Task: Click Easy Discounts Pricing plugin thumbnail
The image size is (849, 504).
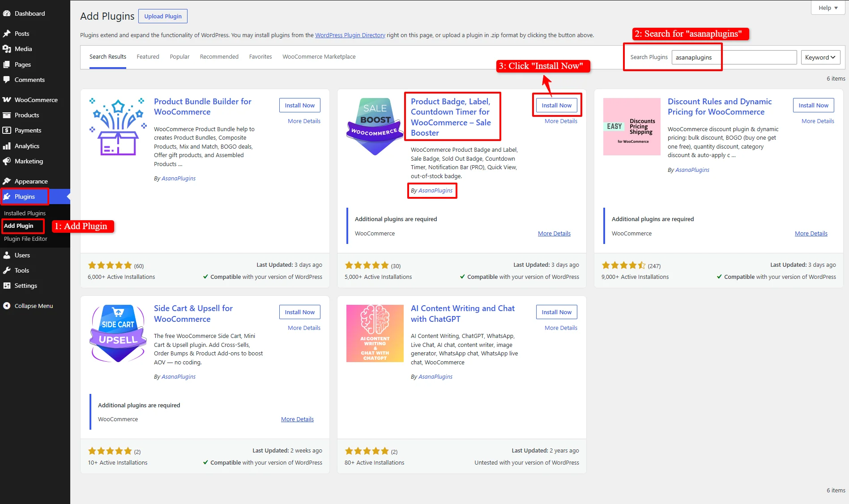Action: (632, 127)
